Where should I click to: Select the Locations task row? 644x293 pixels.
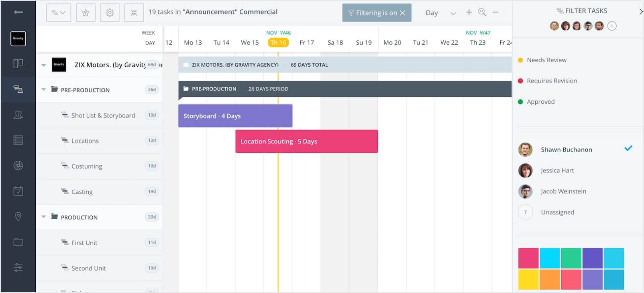99,141
